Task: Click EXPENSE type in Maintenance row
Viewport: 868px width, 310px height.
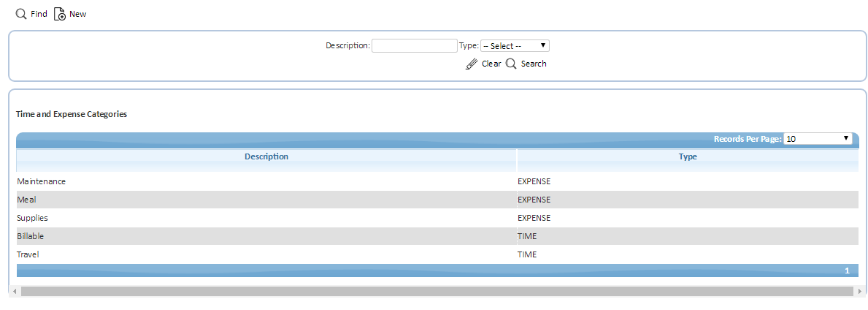Action: click(x=534, y=181)
